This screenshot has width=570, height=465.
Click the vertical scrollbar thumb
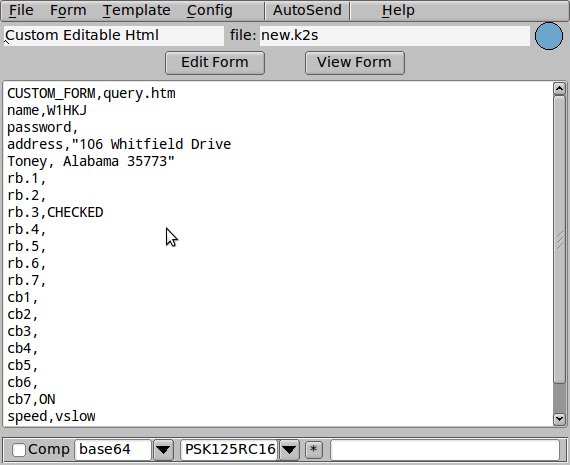point(559,239)
